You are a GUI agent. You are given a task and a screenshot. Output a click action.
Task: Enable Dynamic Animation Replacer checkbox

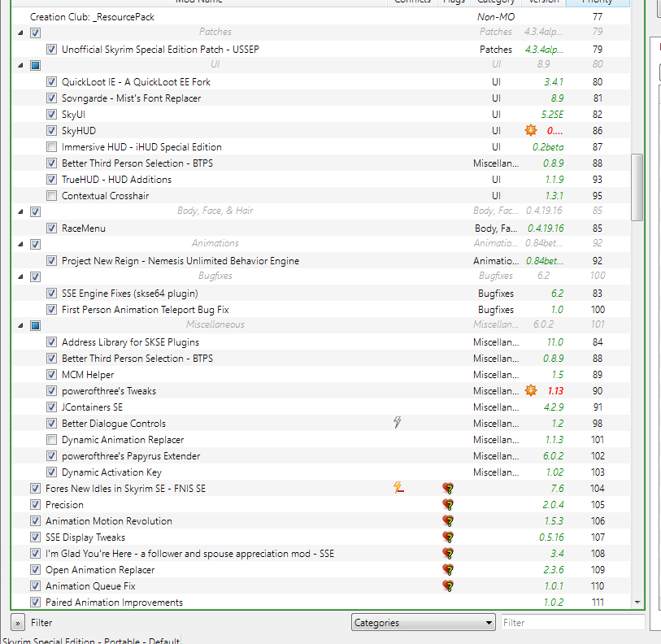click(51, 440)
